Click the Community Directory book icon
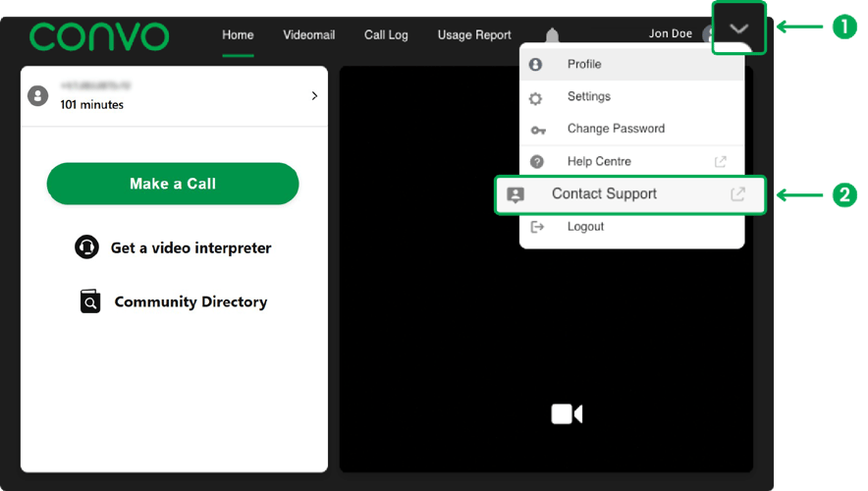The height and width of the screenshot is (491, 868). click(90, 301)
